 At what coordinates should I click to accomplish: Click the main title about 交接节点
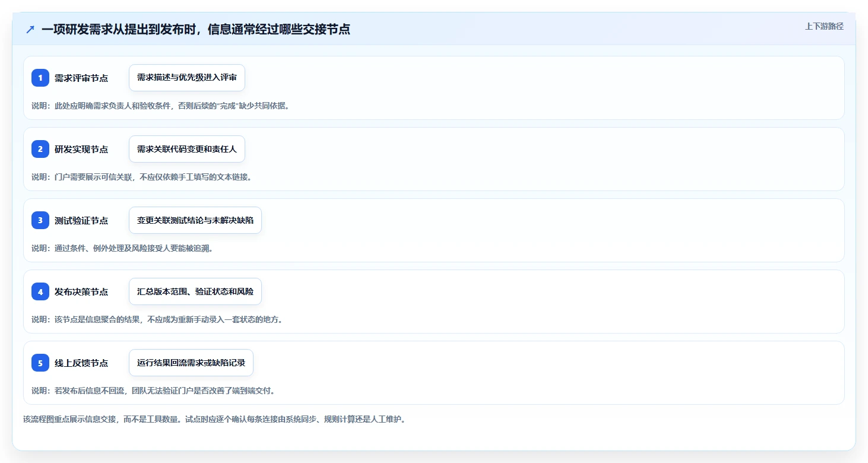point(196,29)
